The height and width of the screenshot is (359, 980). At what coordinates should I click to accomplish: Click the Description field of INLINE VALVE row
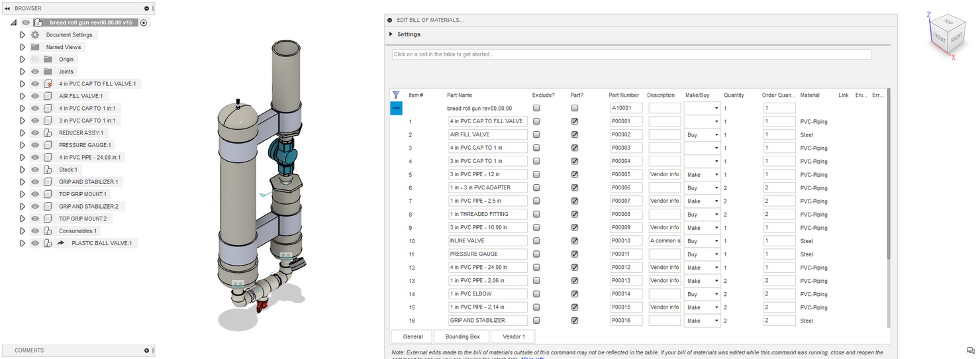coord(664,240)
